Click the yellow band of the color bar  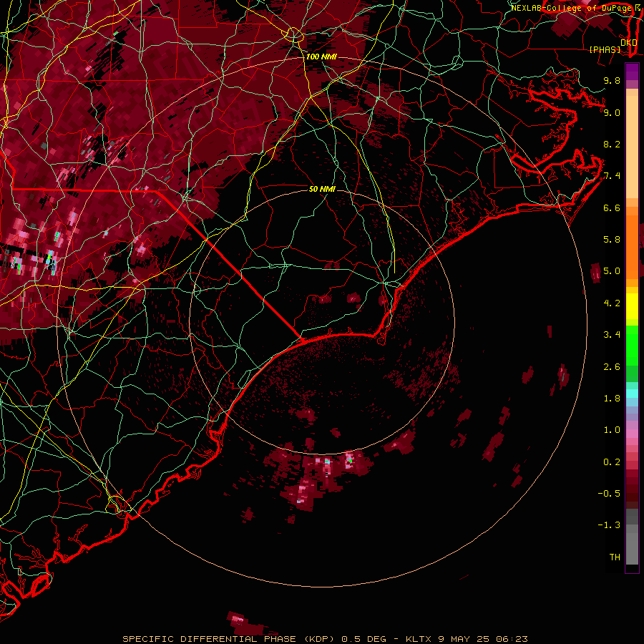tap(632, 306)
